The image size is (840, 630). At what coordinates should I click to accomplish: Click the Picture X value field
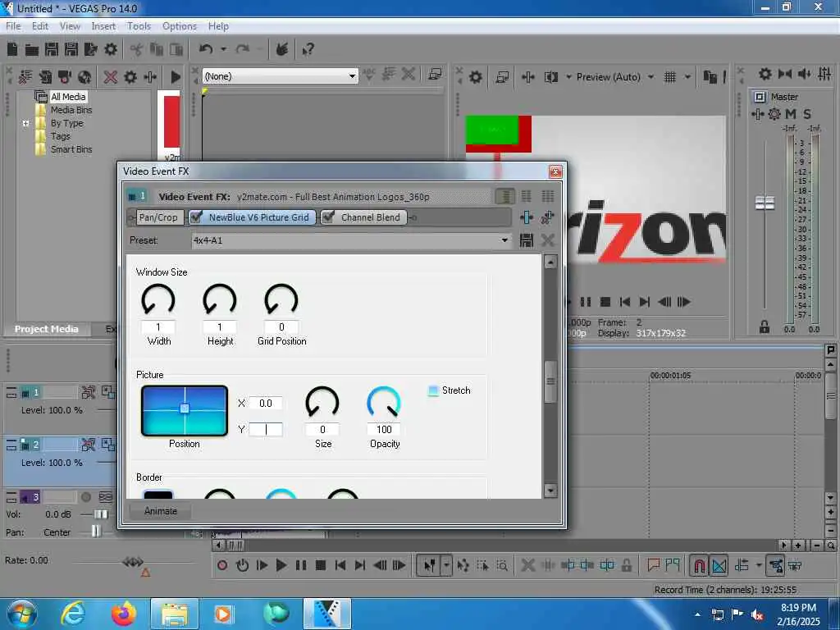pos(266,404)
